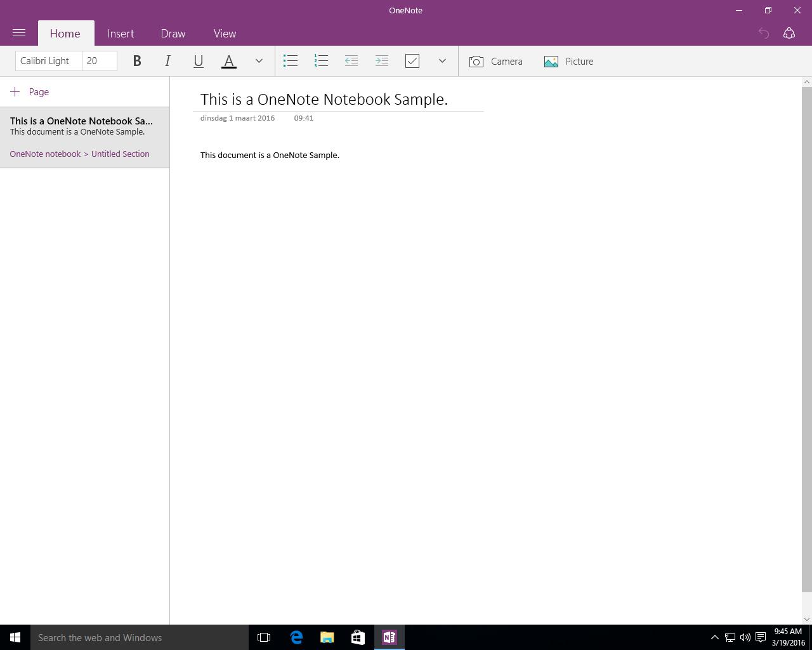The image size is (812, 650).
Task: Switch to the Draw tab
Action: pos(173,33)
